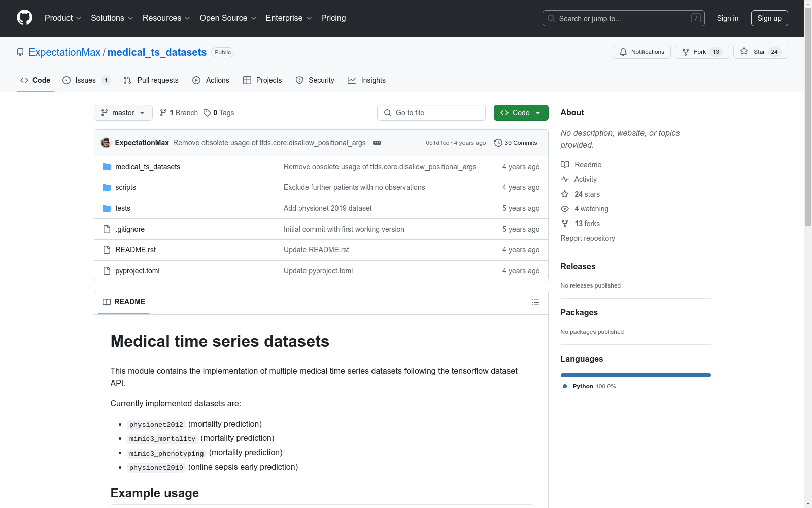
Task: Switch to the Pull requests tab
Action: (x=151, y=80)
